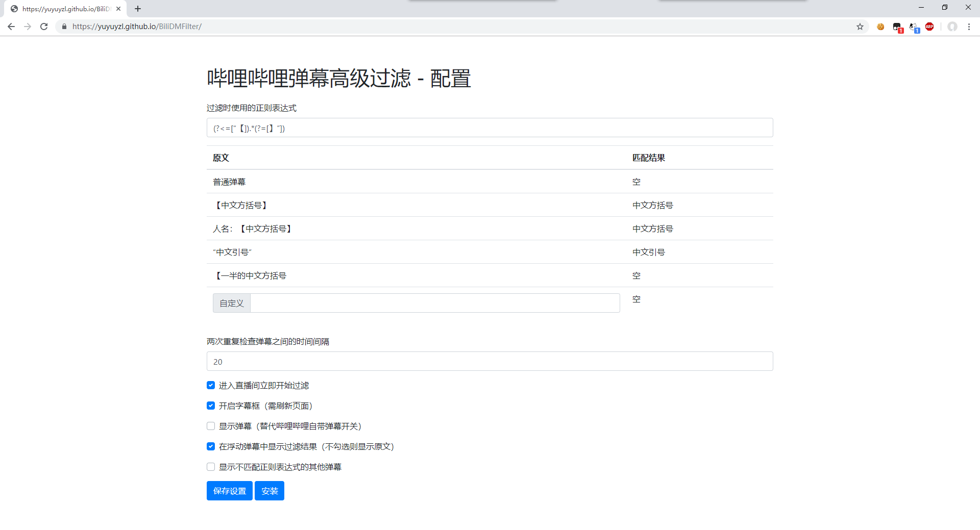Go forward to next page
Viewport: 980px width, 530px height.
click(x=28, y=27)
